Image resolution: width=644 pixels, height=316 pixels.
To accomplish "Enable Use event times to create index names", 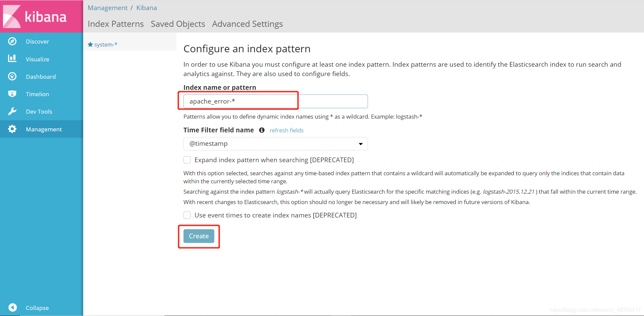I will click(187, 215).
